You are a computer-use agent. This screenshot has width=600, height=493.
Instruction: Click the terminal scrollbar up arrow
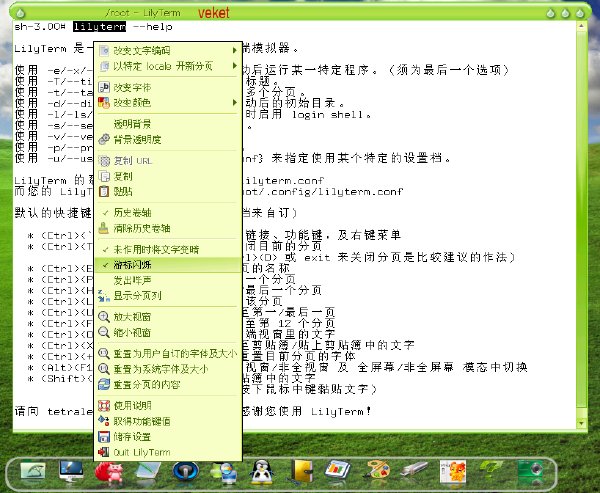pos(581,26)
